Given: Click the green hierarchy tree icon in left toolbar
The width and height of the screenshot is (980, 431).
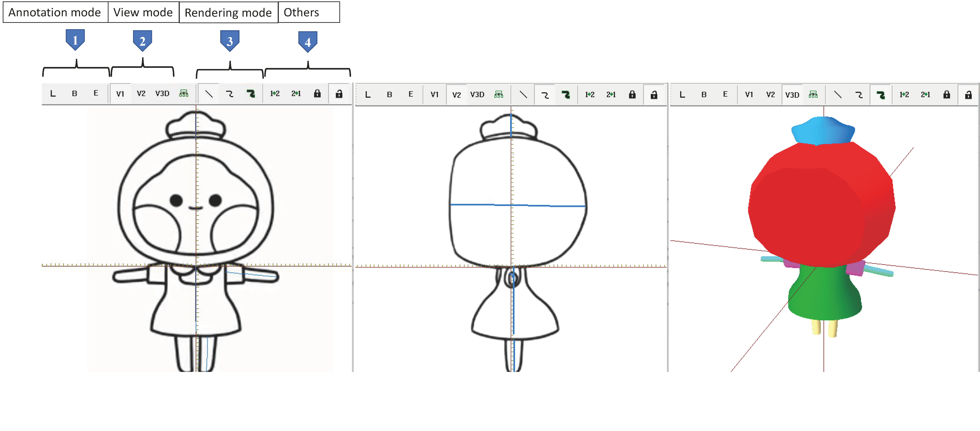Looking at the screenshot, I should 184,94.
